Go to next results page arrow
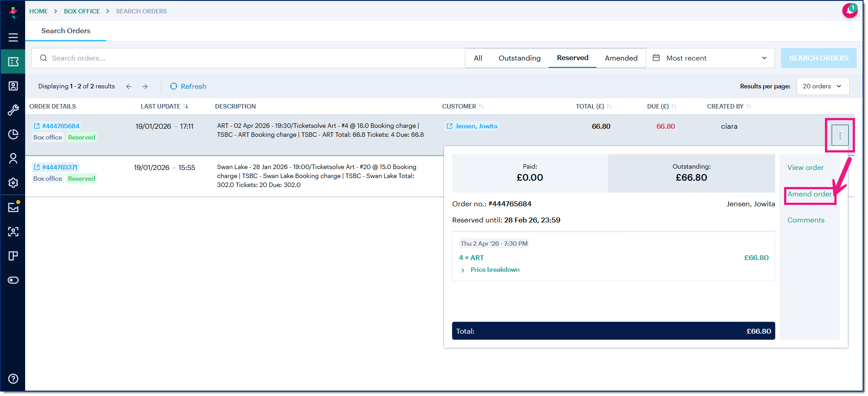Image resolution: width=868 pixels, height=396 pixels. coord(145,86)
